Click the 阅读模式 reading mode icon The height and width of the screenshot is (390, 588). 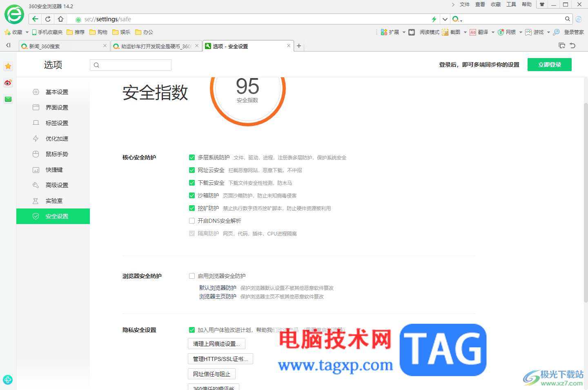(412, 32)
